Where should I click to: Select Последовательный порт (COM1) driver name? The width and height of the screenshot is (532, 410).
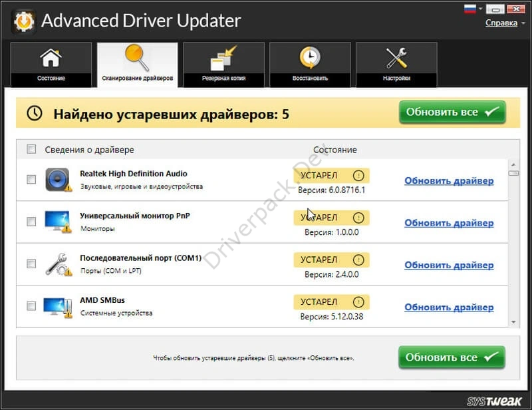140,258
